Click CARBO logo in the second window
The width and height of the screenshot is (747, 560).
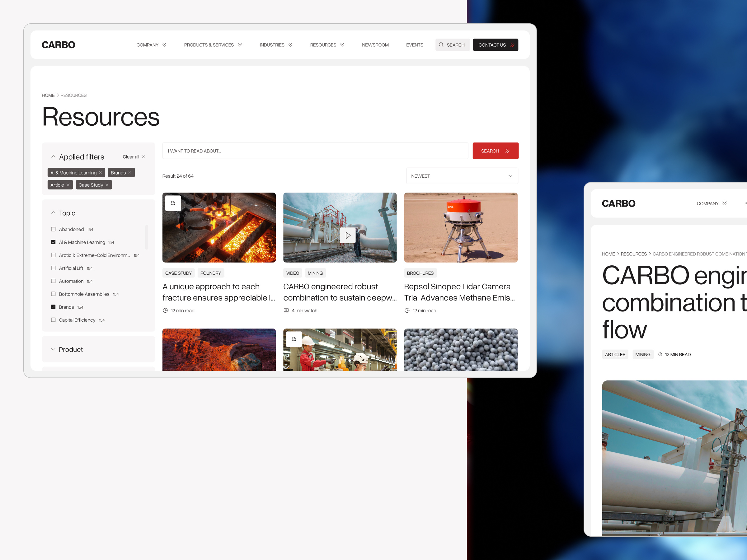pyautogui.click(x=619, y=203)
